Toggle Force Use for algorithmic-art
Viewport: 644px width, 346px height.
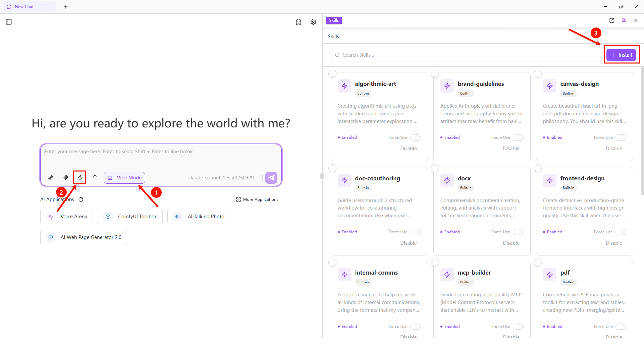(415, 137)
